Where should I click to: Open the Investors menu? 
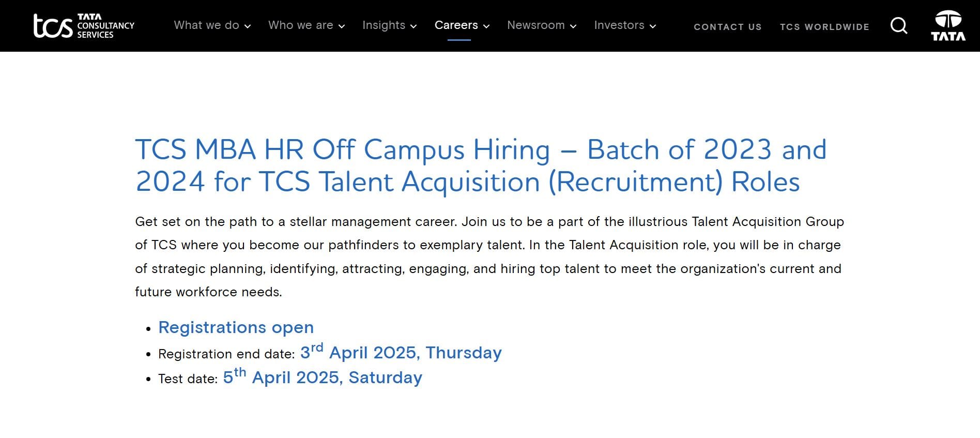(x=619, y=25)
